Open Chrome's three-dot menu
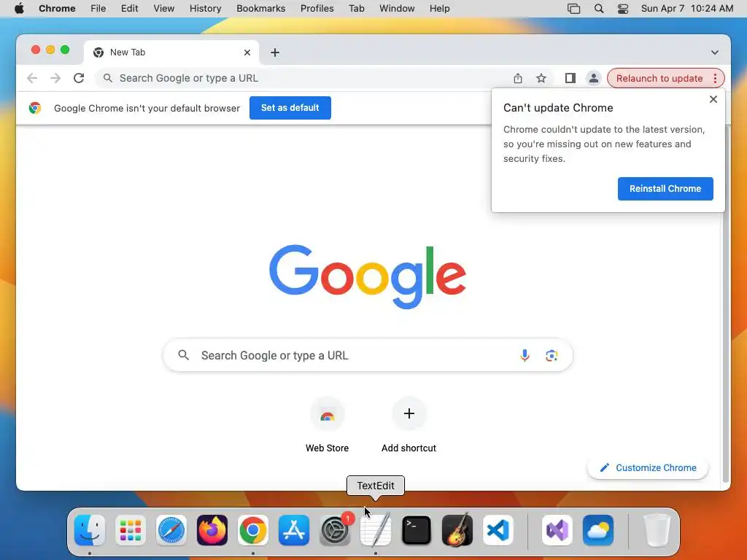Screen dimensions: 747x560 (715, 78)
